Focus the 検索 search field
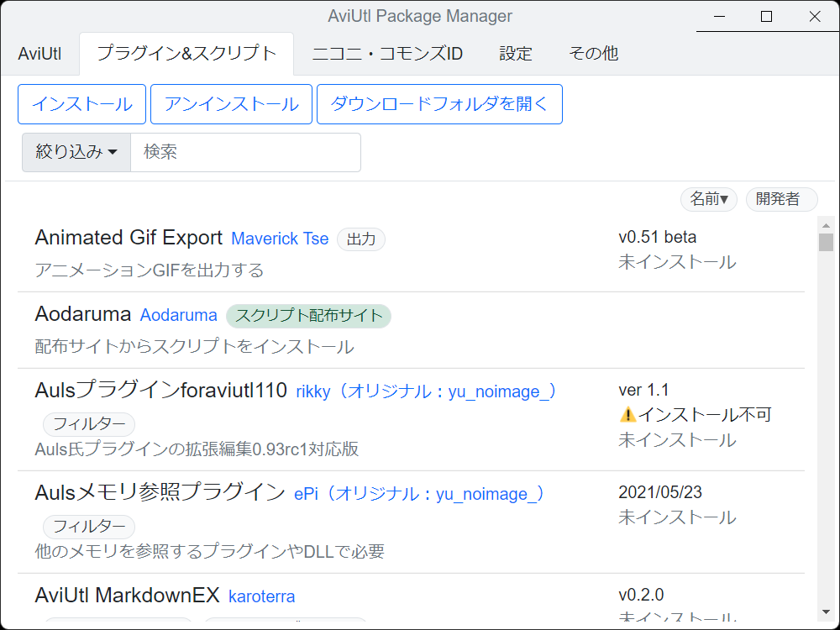The image size is (840, 630). [246, 152]
